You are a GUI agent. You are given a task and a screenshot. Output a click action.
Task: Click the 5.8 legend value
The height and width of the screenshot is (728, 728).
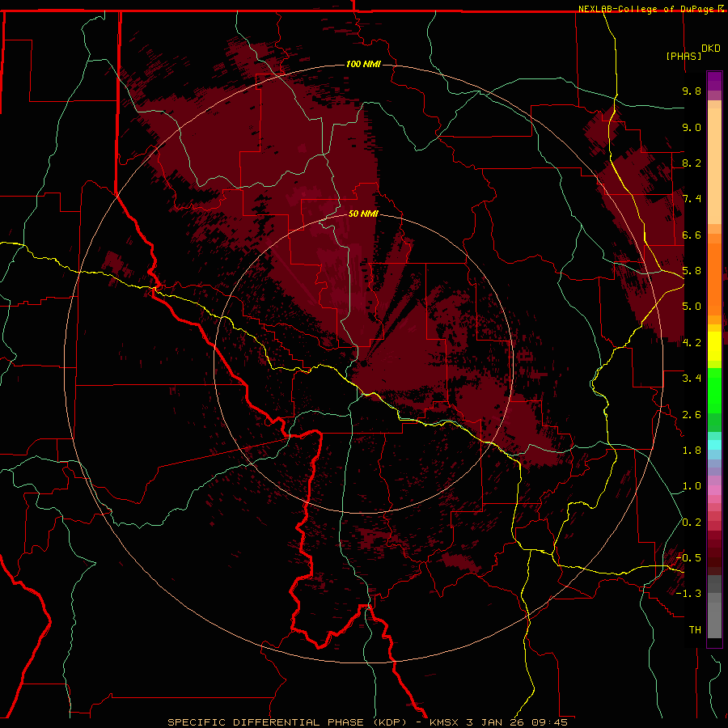pyautogui.click(x=692, y=271)
